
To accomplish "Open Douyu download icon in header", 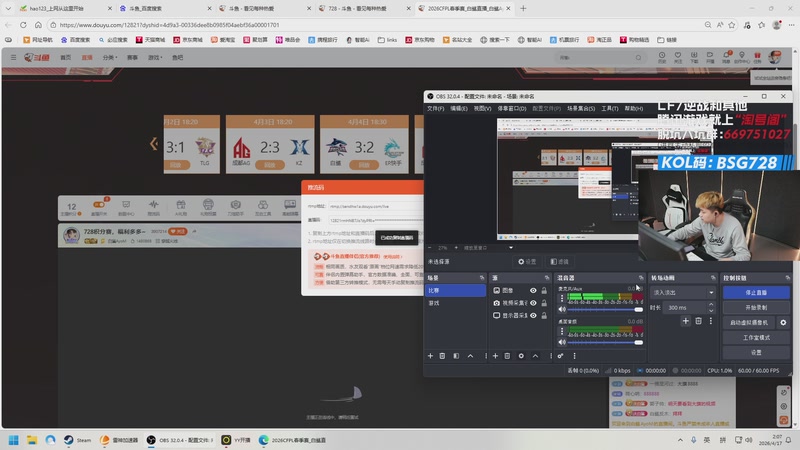I will coord(694,57).
